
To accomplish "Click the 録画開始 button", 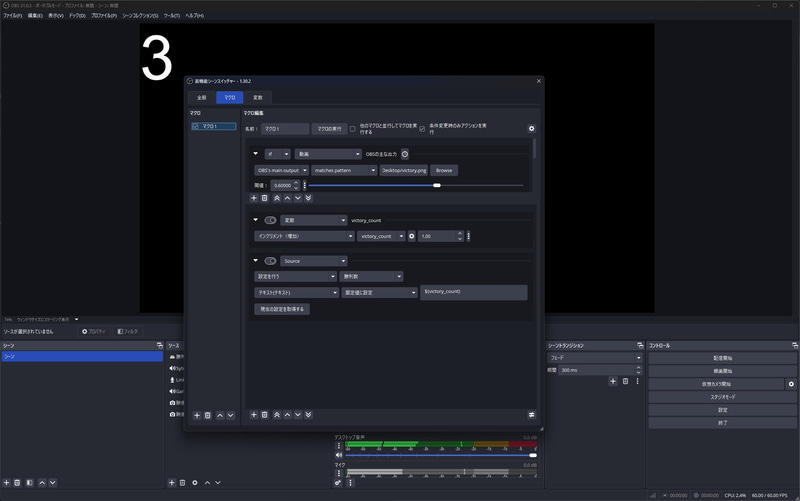I will click(x=722, y=371).
